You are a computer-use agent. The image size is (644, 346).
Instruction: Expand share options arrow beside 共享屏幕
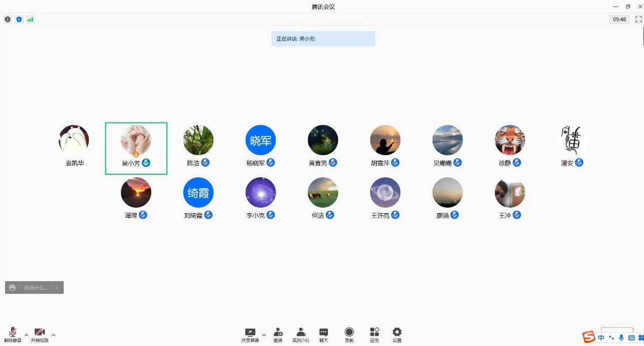(x=263, y=335)
